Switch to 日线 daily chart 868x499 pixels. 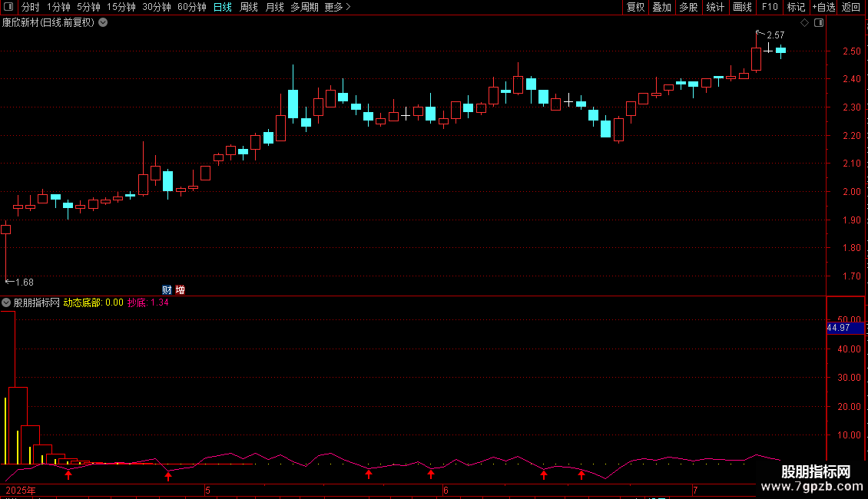tap(223, 7)
